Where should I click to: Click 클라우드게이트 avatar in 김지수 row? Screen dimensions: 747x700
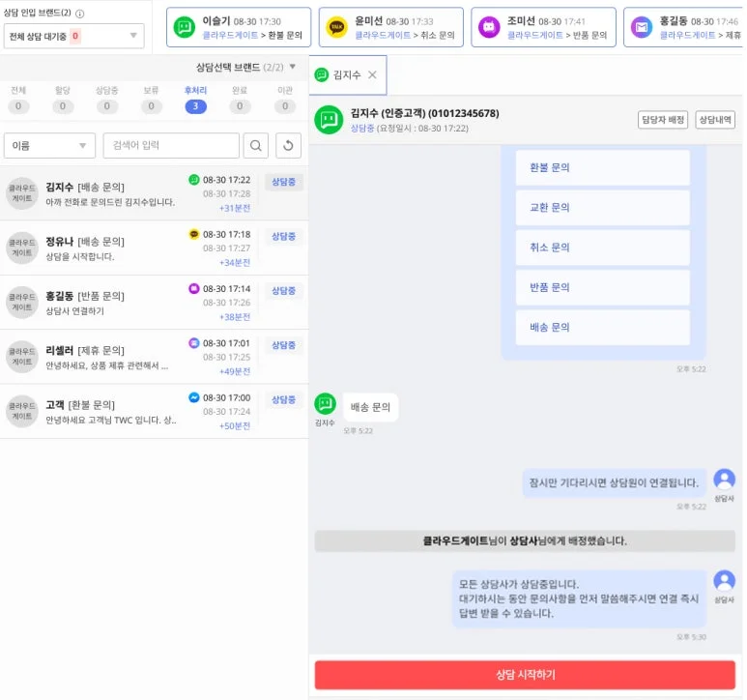click(22, 193)
